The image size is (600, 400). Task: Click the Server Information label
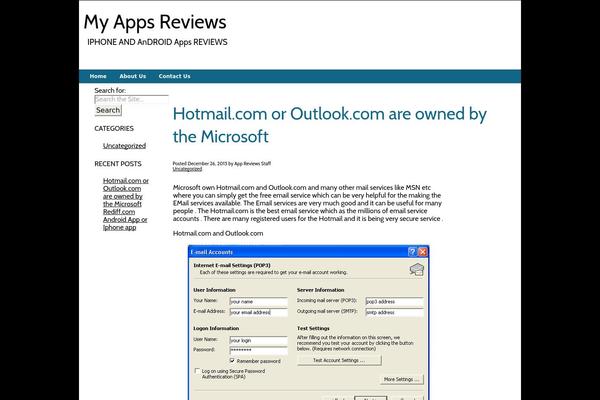320,290
